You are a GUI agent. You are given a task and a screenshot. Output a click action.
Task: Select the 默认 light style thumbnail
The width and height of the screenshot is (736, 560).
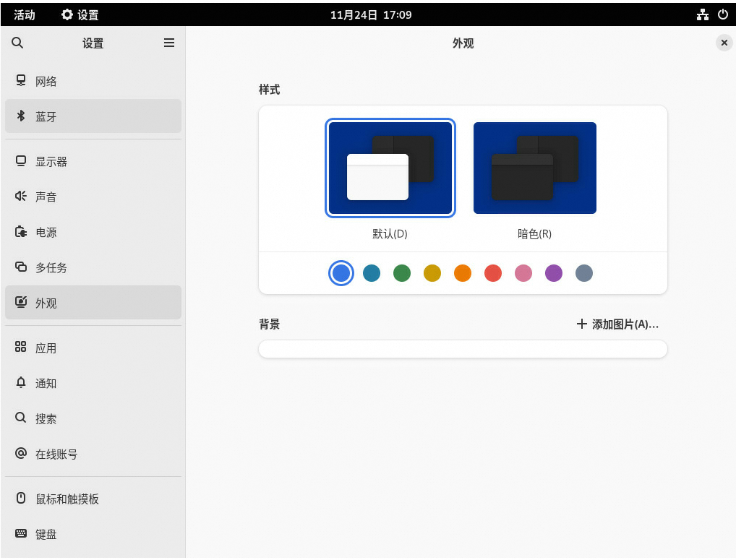click(390, 168)
